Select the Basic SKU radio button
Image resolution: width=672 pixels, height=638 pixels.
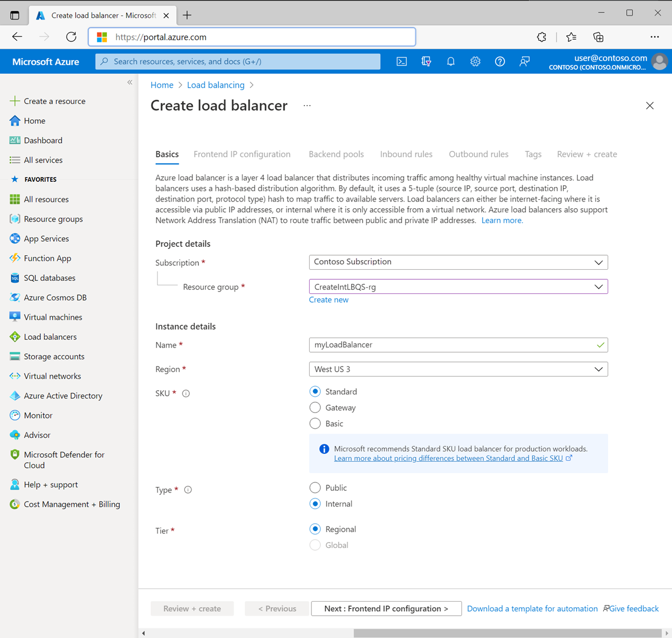315,424
